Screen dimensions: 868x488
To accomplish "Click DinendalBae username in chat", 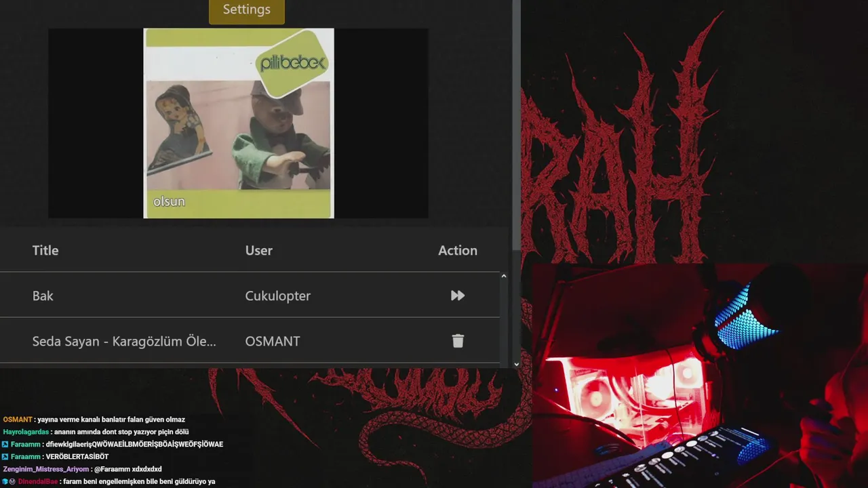I will (x=38, y=481).
